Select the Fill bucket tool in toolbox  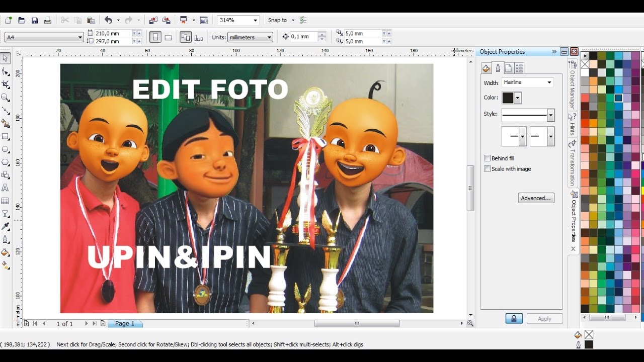tap(6, 252)
